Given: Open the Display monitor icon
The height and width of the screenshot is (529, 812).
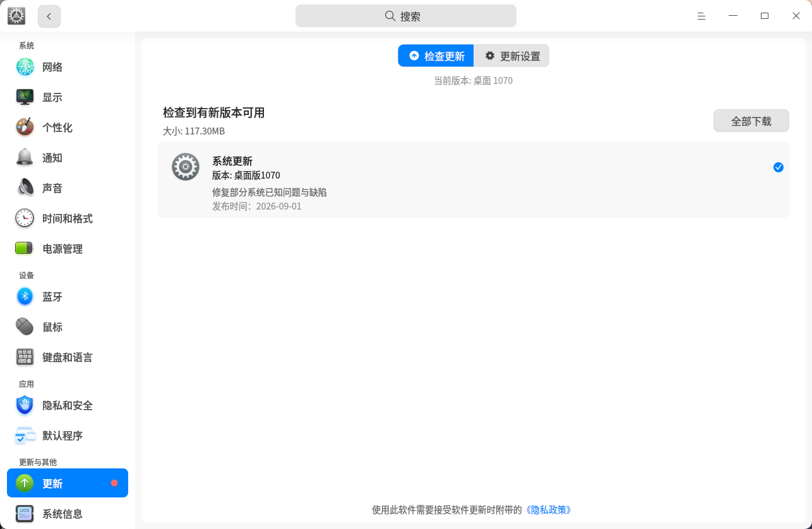Looking at the screenshot, I should [x=25, y=97].
